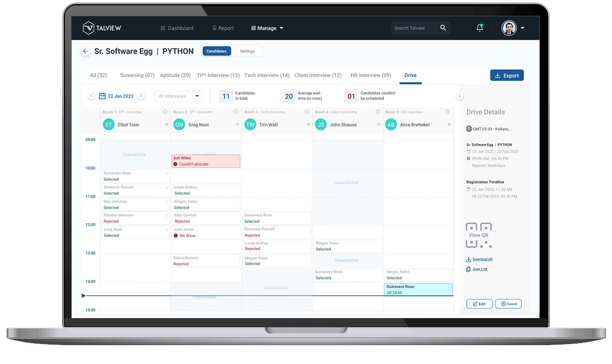Switch to the Tech Interview (14) tab
This screenshot has height=364, width=612.
(267, 75)
